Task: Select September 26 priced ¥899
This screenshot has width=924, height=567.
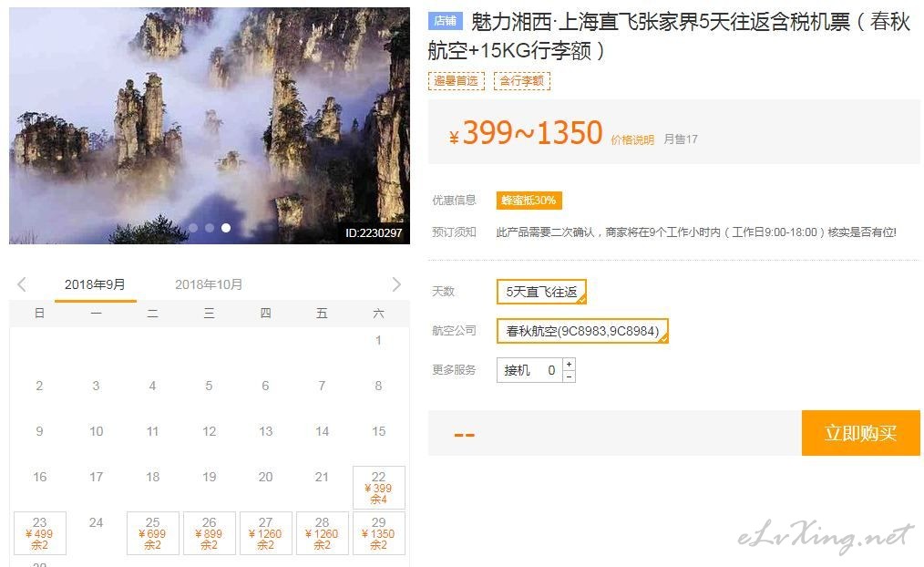Action: coord(210,533)
